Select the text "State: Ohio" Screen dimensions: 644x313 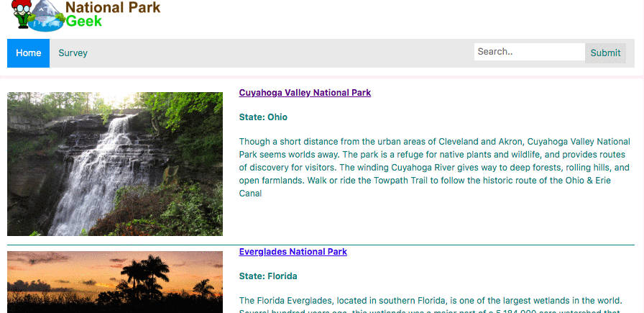(x=263, y=117)
